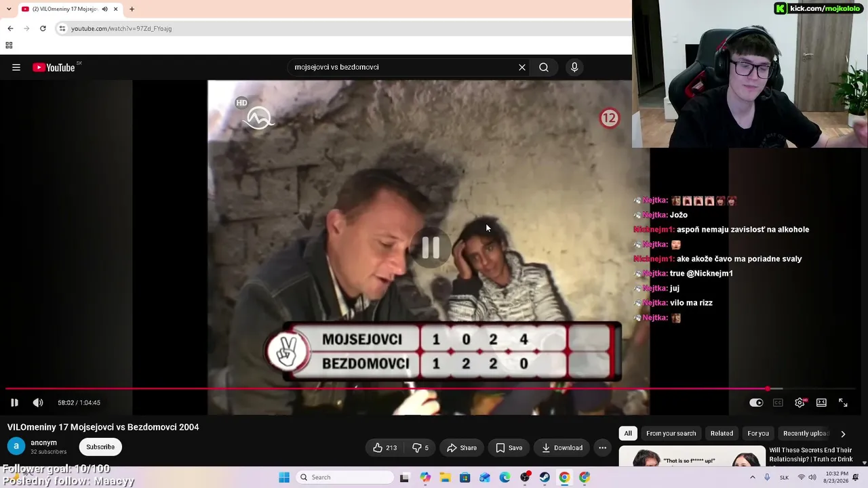
Task: Open File Explorer from the taskbar
Action: click(445, 477)
